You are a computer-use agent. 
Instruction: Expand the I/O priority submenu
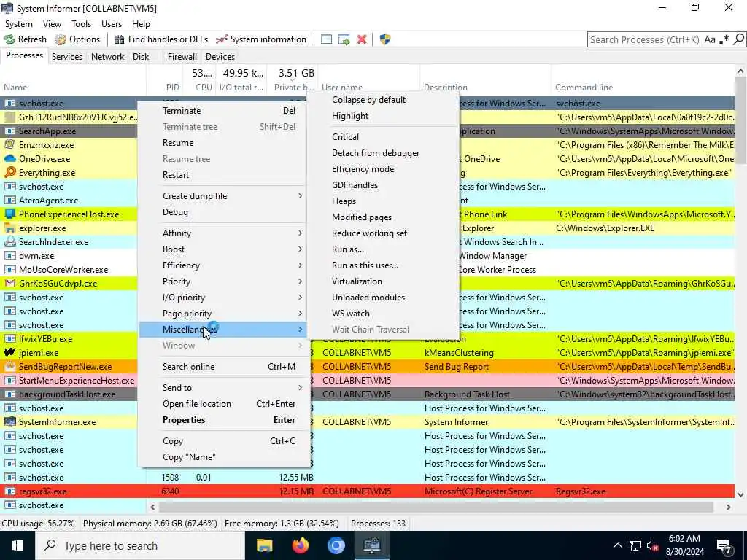223,297
